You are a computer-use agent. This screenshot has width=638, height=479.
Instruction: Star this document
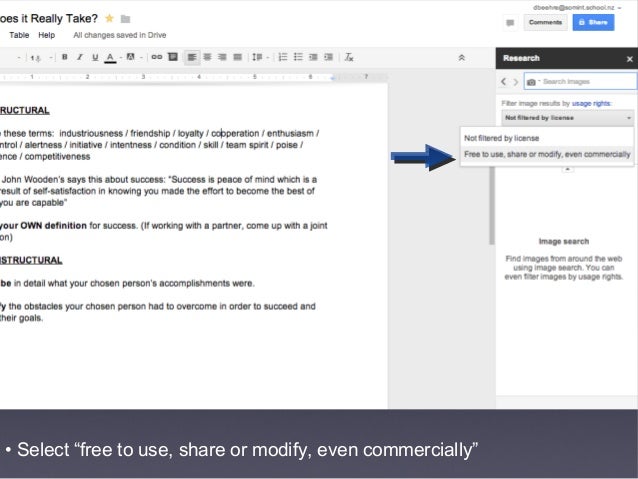108,18
